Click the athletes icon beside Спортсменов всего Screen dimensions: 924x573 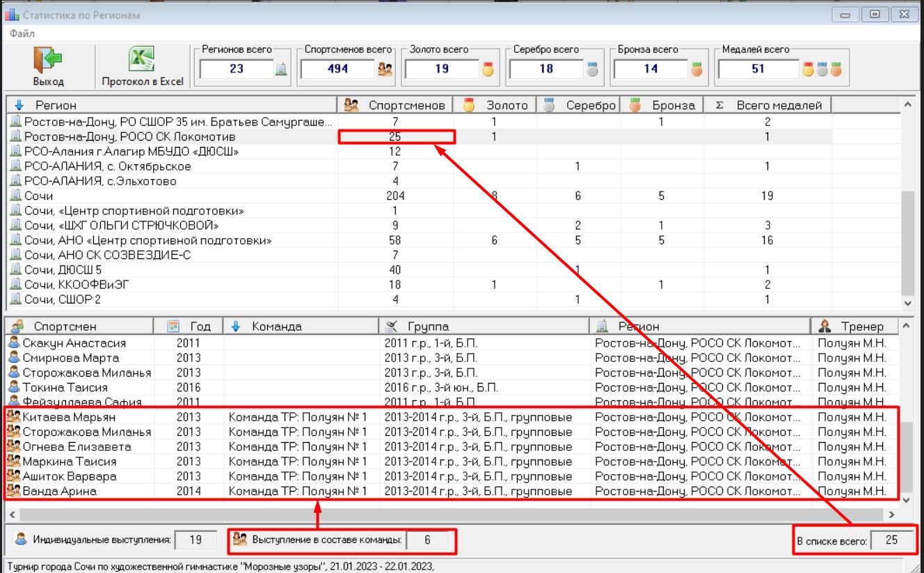[x=385, y=69]
